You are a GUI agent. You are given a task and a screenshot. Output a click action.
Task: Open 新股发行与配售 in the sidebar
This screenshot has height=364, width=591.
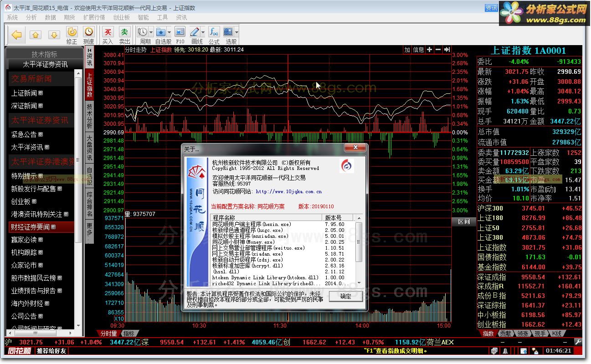pos(34,189)
